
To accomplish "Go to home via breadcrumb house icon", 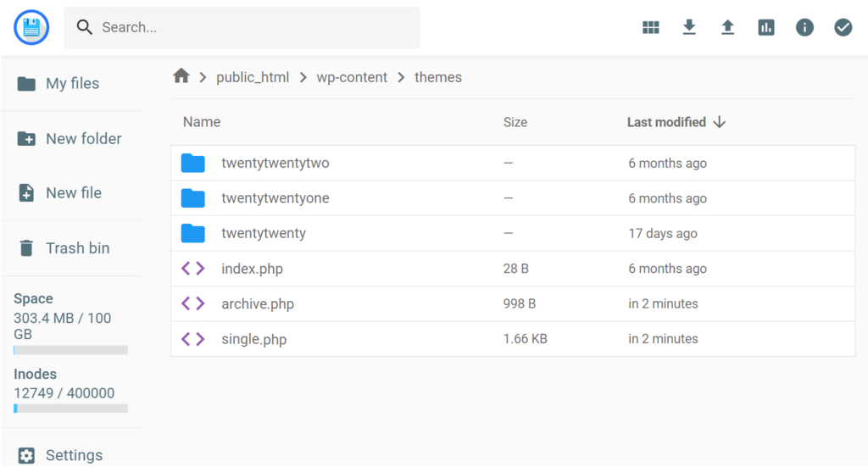I will [181, 77].
